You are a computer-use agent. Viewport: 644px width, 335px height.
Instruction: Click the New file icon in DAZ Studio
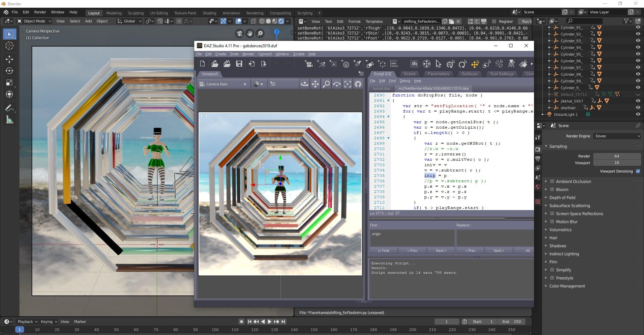click(x=202, y=64)
